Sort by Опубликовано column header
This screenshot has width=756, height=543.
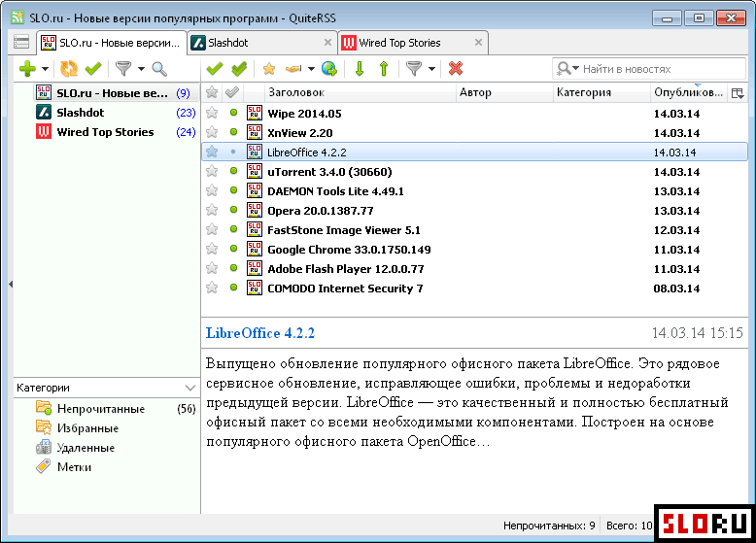(x=689, y=92)
